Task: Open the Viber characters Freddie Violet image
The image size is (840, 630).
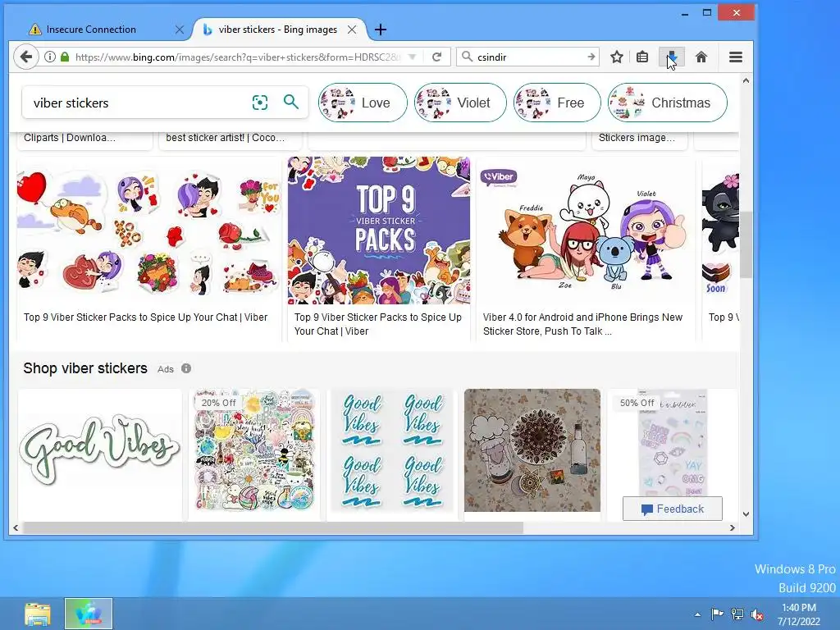Action: (x=586, y=231)
